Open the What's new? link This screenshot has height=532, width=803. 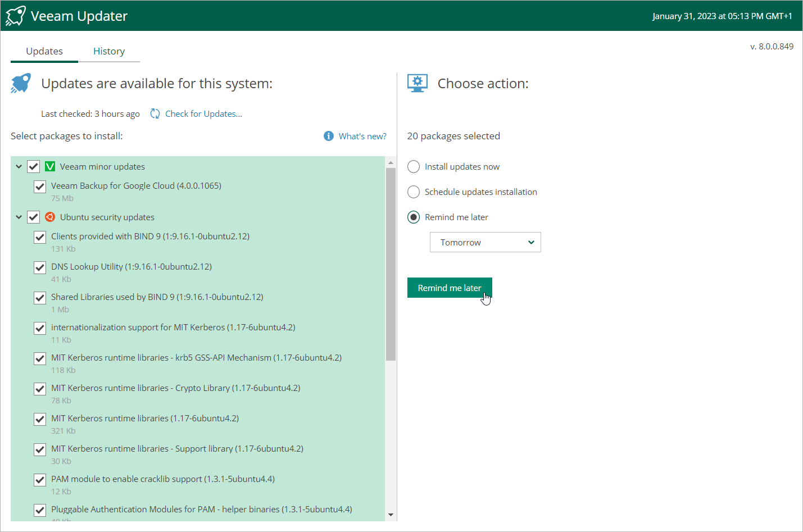click(362, 136)
